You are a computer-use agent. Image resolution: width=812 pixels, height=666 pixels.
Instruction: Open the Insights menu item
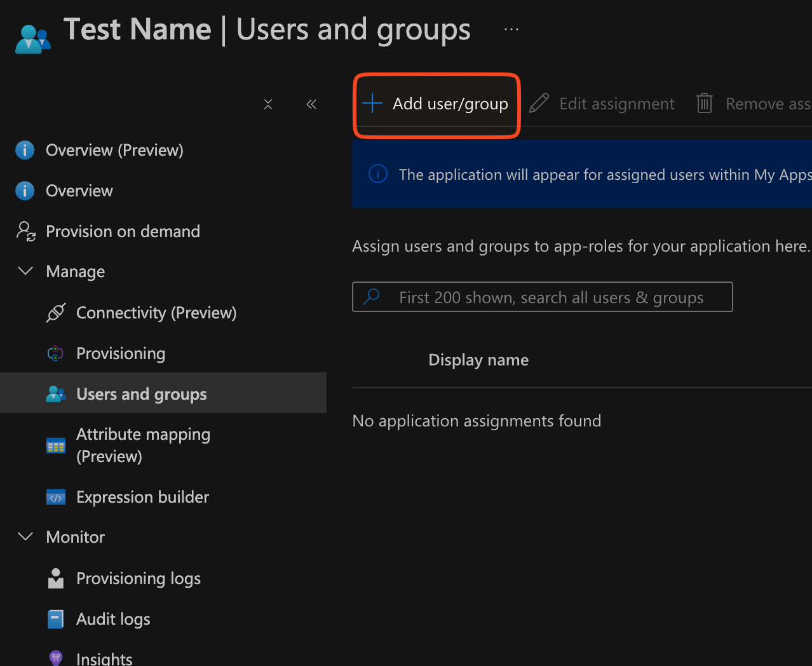tap(104, 658)
